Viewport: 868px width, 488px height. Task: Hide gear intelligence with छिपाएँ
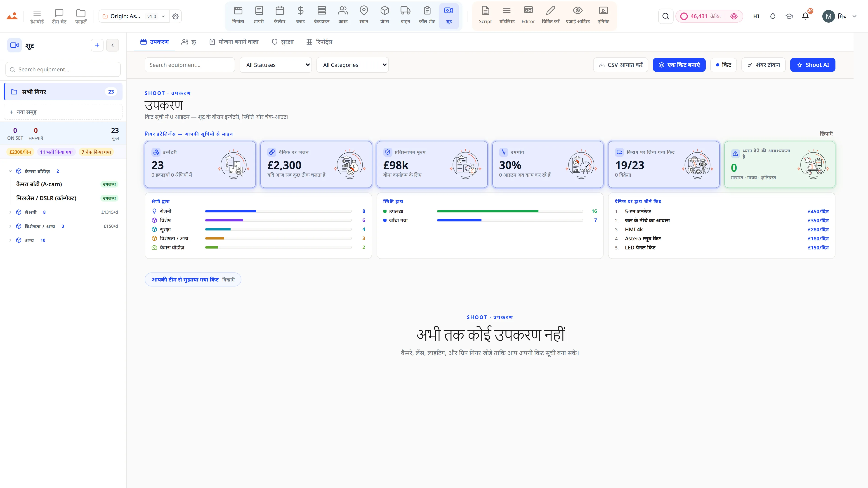826,134
